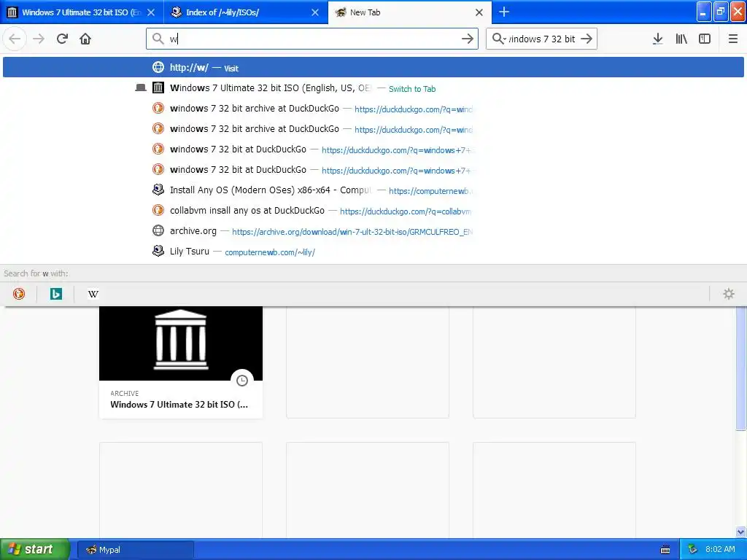Search with the Bing one-off engine icon

(x=55, y=294)
